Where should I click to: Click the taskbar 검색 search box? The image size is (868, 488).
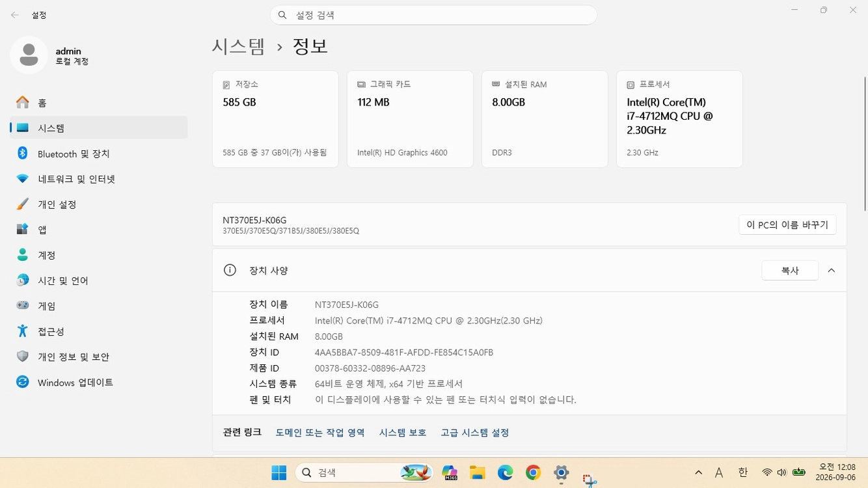pos(364,473)
